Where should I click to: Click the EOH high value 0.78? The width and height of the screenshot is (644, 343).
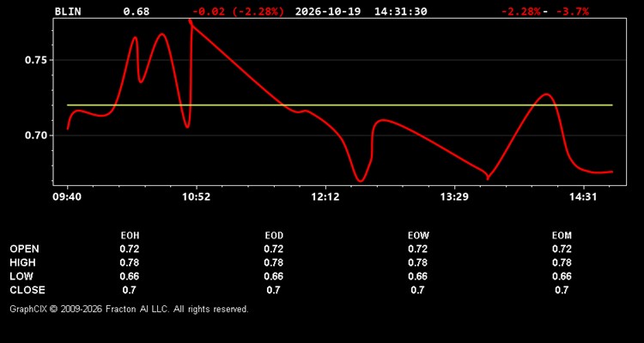[x=130, y=262]
